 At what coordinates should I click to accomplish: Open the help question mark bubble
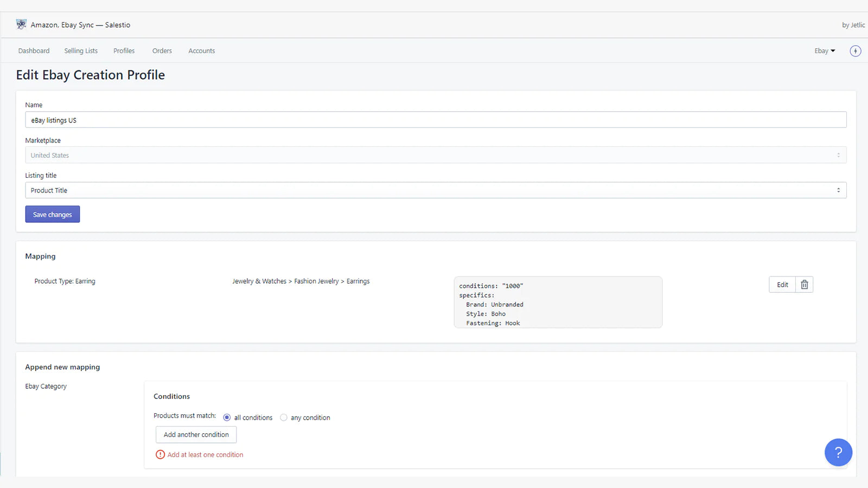coord(838,452)
